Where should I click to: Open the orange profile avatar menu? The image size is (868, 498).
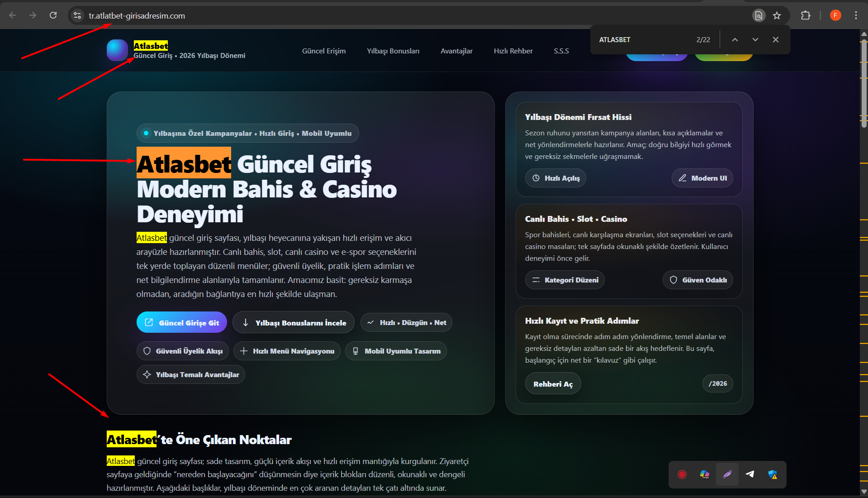click(x=835, y=15)
